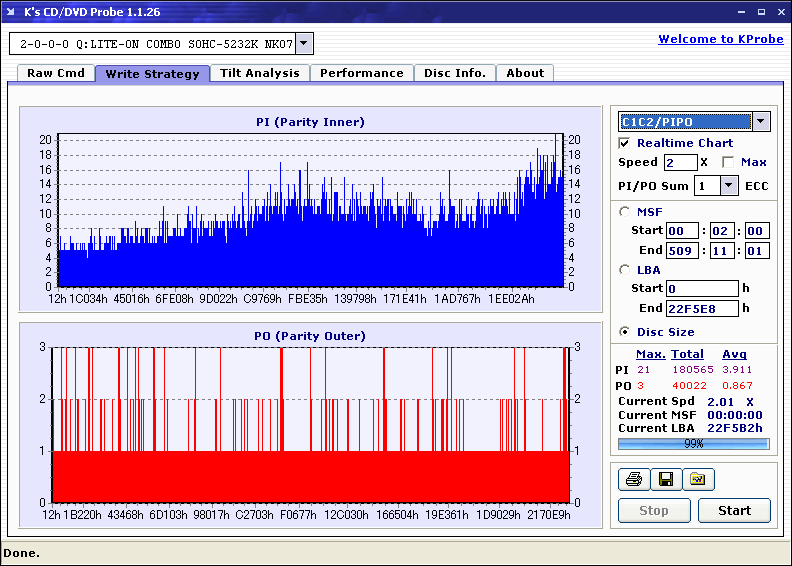
Task: Open the Disc Info. tab
Action: 454,73
